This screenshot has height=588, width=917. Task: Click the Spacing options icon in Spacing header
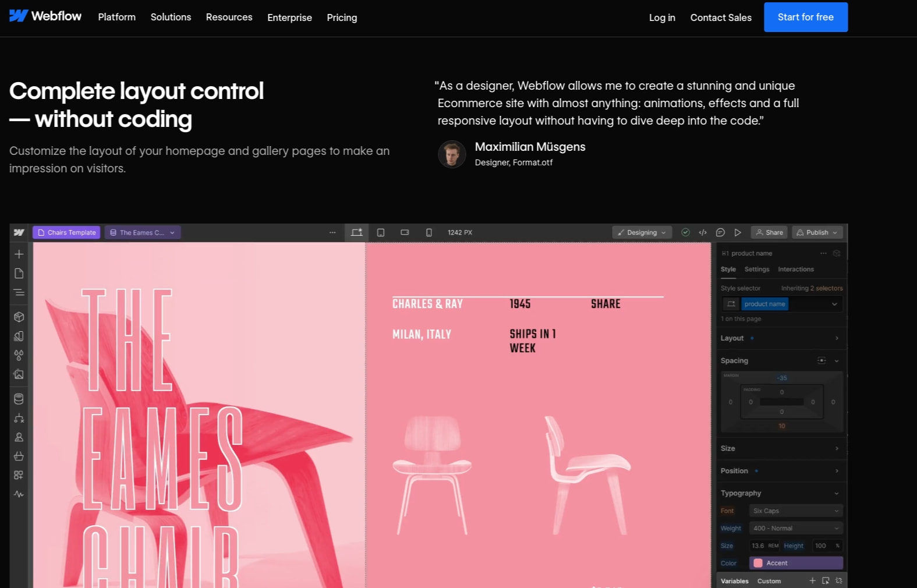822,361
